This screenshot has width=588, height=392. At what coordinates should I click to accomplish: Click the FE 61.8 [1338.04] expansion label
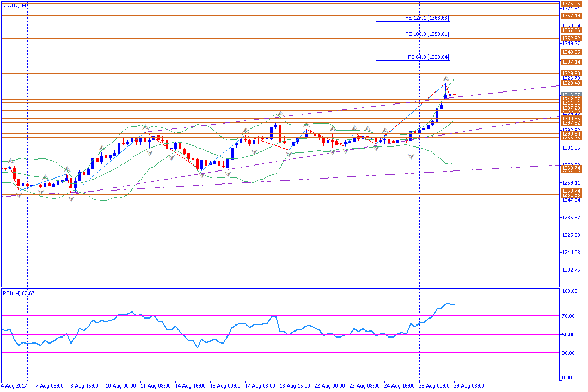click(428, 57)
